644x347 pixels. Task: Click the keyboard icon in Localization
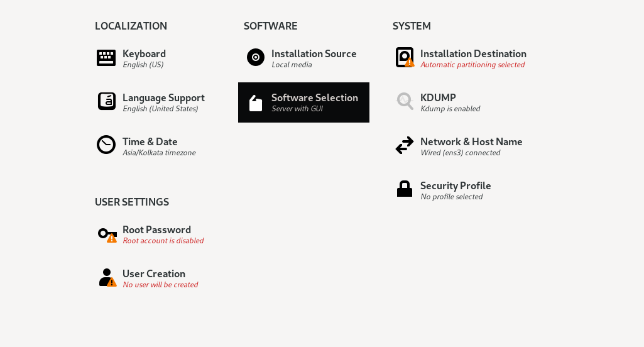tap(106, 58)
